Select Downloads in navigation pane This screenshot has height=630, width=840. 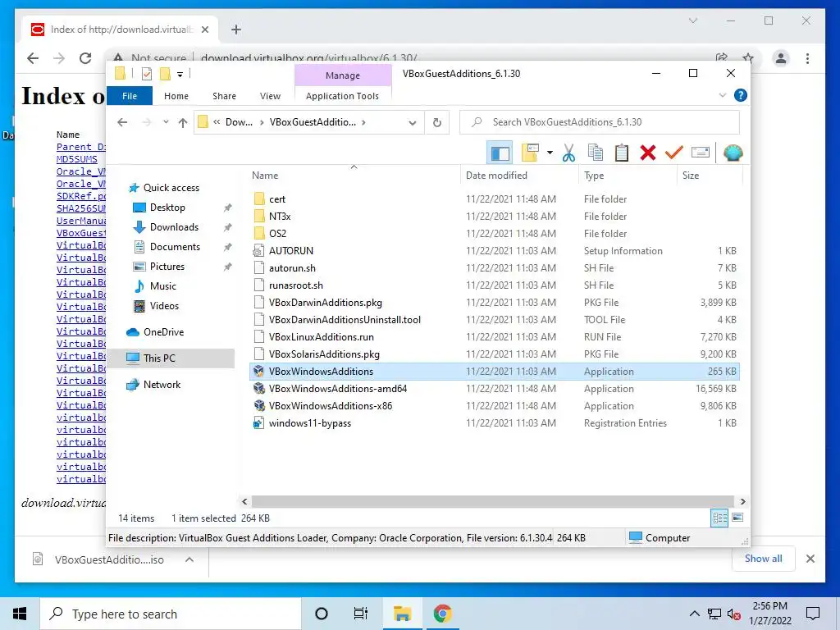(174, 227)
